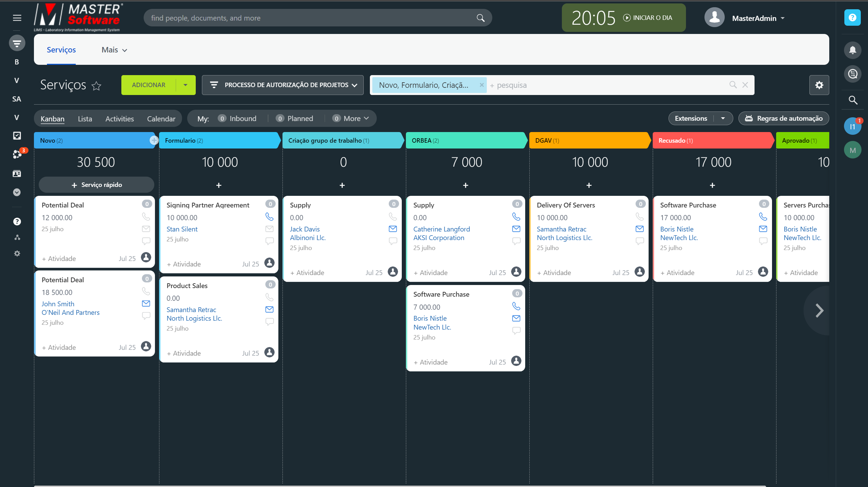Email Catherine Langford via envelope icon

[516, 229]
